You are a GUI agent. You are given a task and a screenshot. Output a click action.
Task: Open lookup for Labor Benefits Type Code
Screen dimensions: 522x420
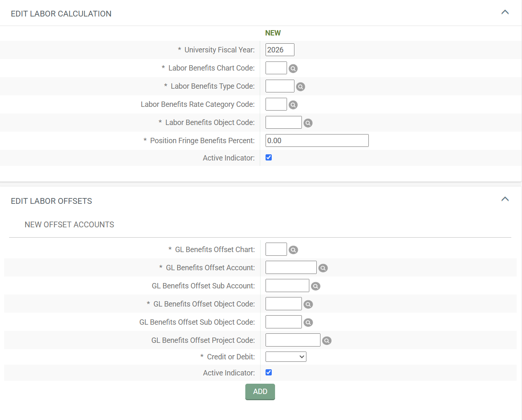coord(301,87)
